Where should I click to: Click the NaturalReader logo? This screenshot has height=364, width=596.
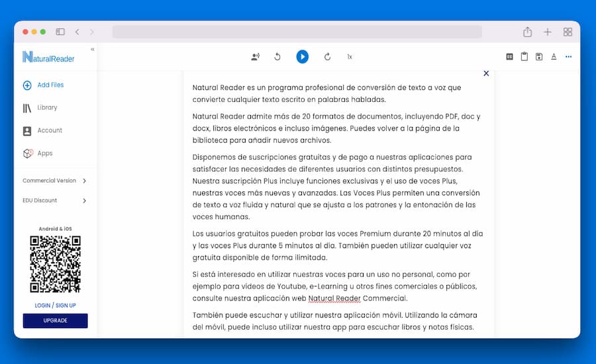[48, 57]
